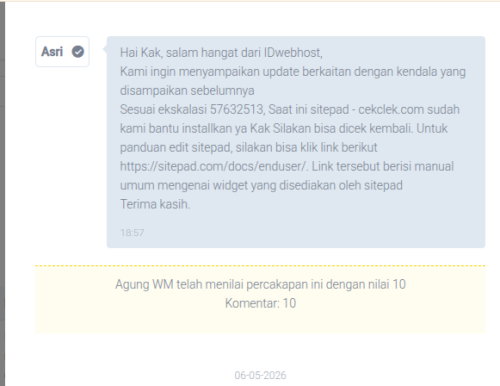The height and width of the screenshot is (386, 500).
Task: Click the verified checkmark badge beside Asri
Action: (78, 52)
